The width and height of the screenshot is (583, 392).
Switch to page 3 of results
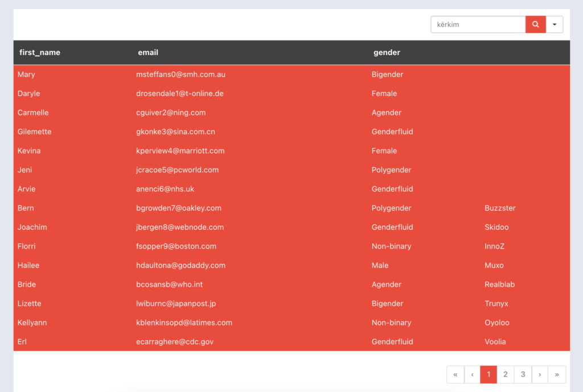click(523, 374)
